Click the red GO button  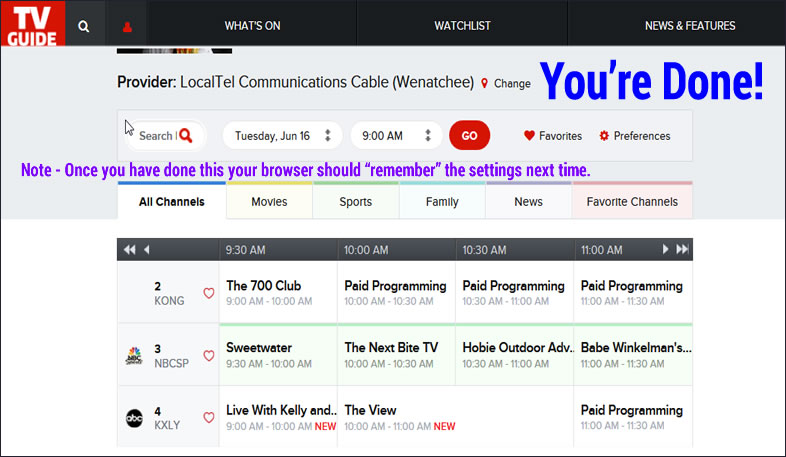(469, 135)
